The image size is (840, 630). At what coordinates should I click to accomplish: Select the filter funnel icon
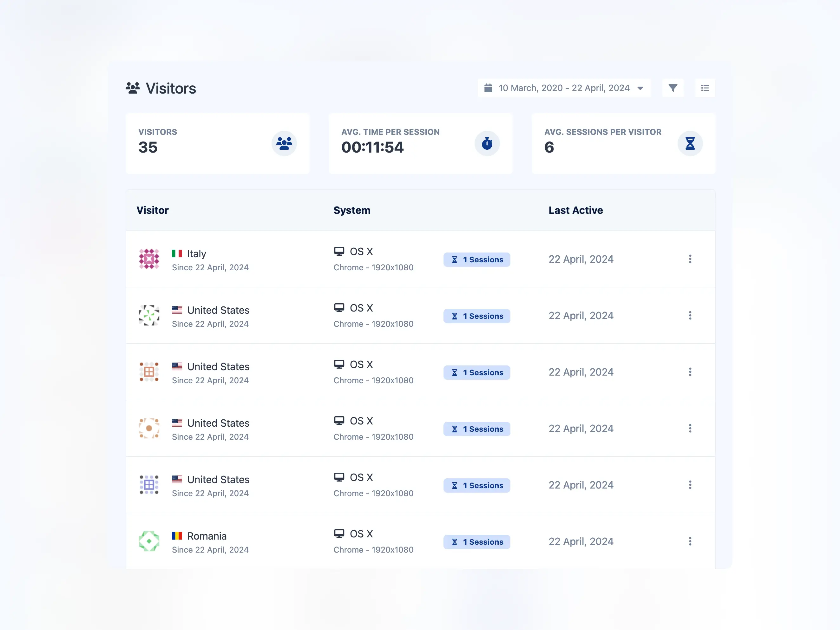(673, 88)
